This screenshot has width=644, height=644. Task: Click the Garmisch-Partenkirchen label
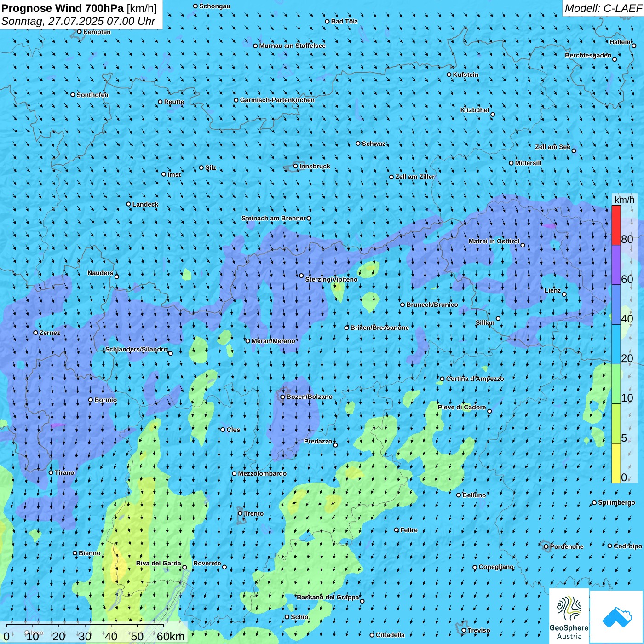click(277, 100)
